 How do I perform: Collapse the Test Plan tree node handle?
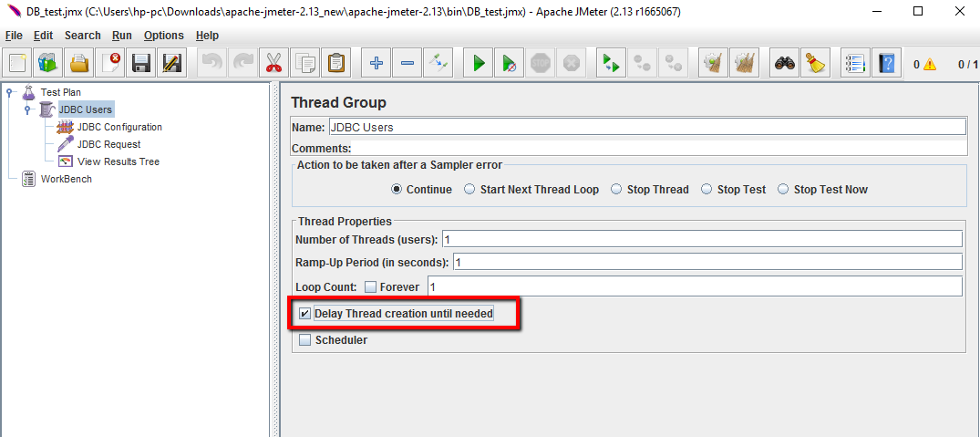pos(10,92)
